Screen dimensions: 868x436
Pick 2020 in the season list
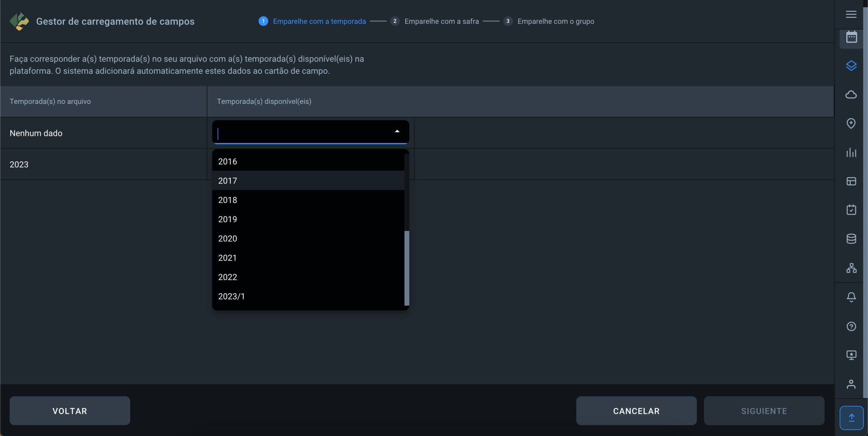click(228, 238)
